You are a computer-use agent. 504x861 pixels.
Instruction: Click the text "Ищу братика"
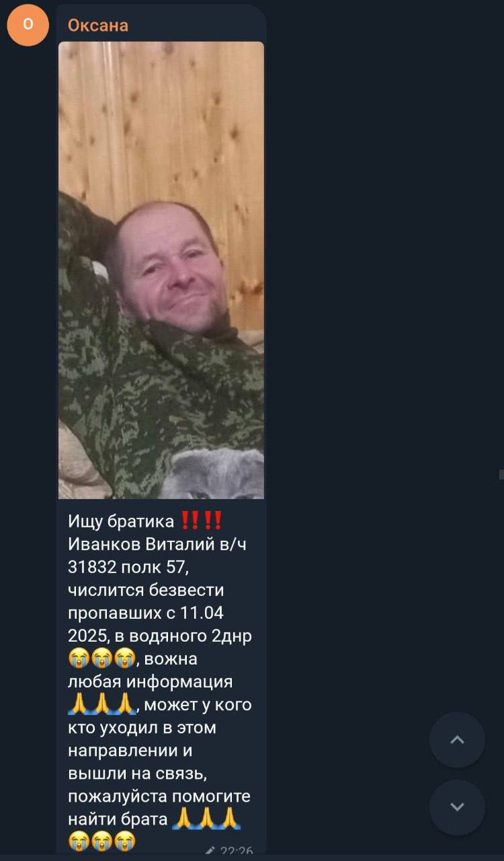(x=121, y=521)
